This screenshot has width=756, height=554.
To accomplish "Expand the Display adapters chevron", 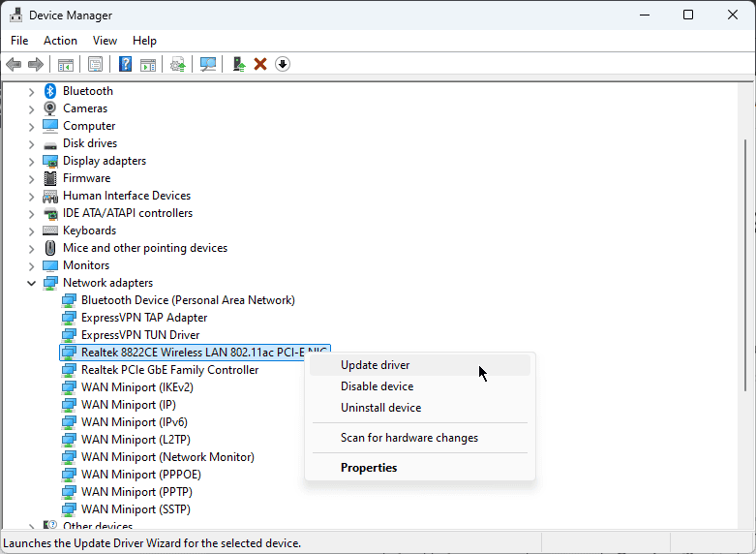I will 31,161.
